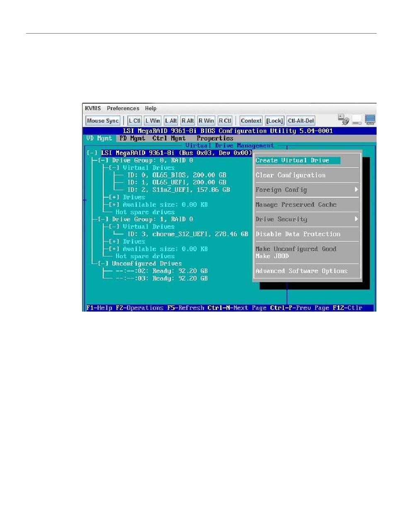The width and height of the screenshot is (394, 532).
Task: Click Ctrl-N-Next Page in bottom bar
Action: [237, 308]
